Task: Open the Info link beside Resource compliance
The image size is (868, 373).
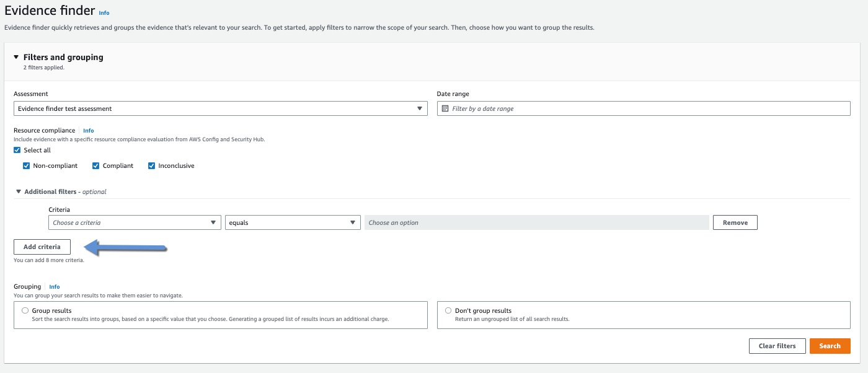Action: (88, 130)
